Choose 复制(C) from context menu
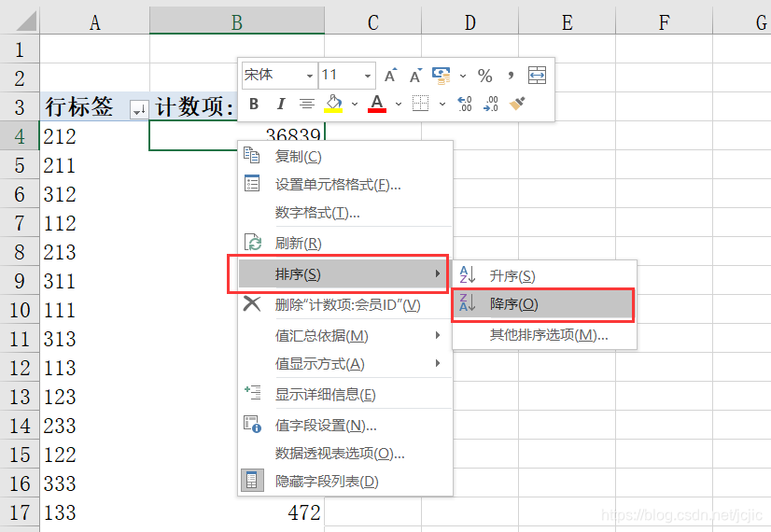Viewport: 771px width, 532px height. pos(344,157)
